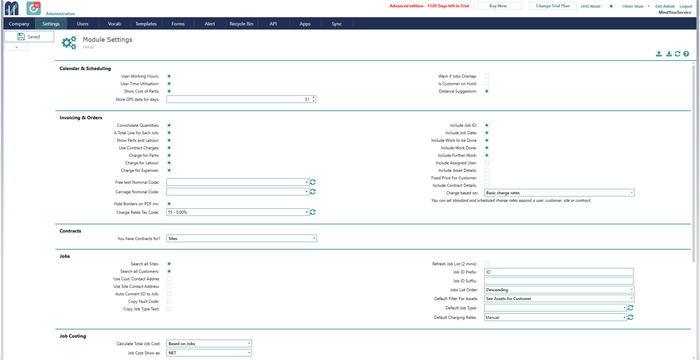This screenshot has width=700, height=360.
Task: Click the Module Settings gears icon
Action: coord(69,42)
